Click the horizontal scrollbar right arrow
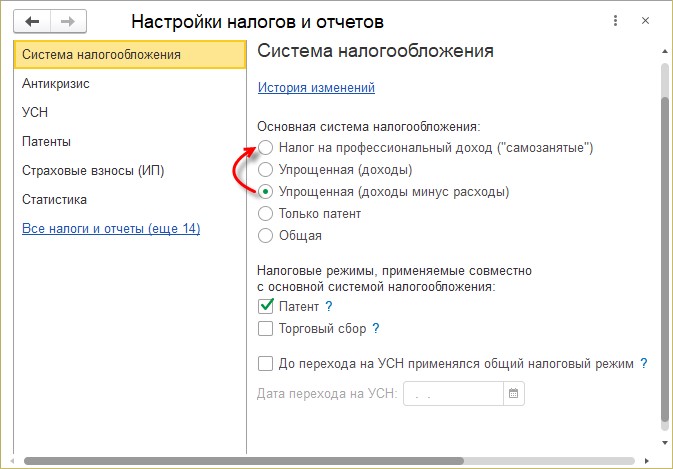This screenshot has height=469, width=673. point(647,461)
